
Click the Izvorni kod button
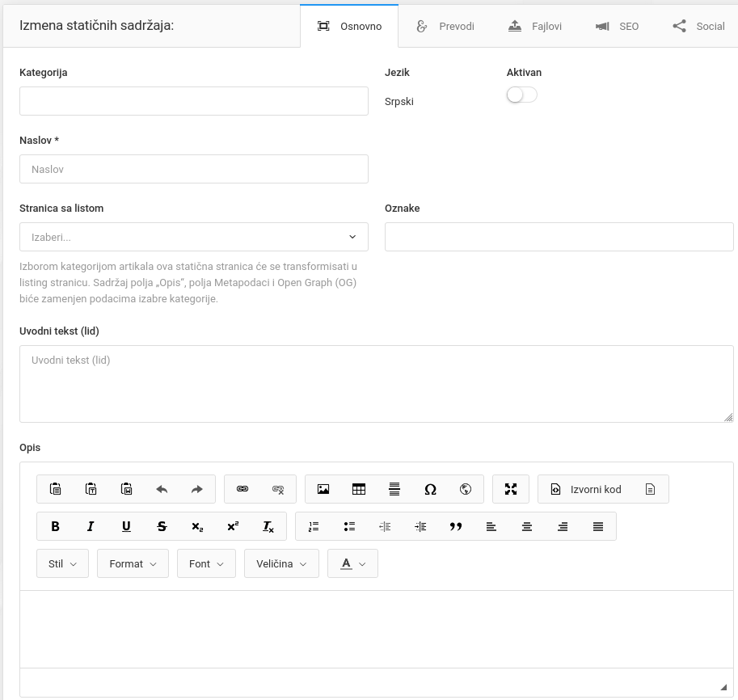coord(587,489)
